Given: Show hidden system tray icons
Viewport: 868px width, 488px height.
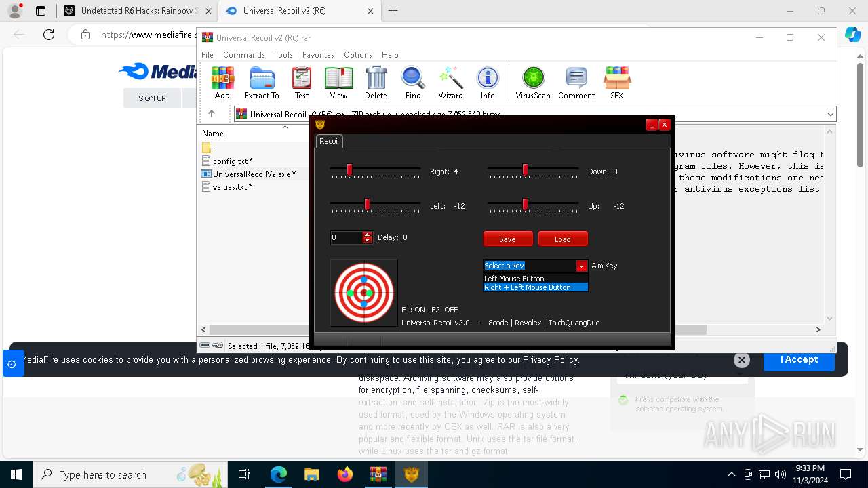Looking at the screenshot, I should coord(731,475).
